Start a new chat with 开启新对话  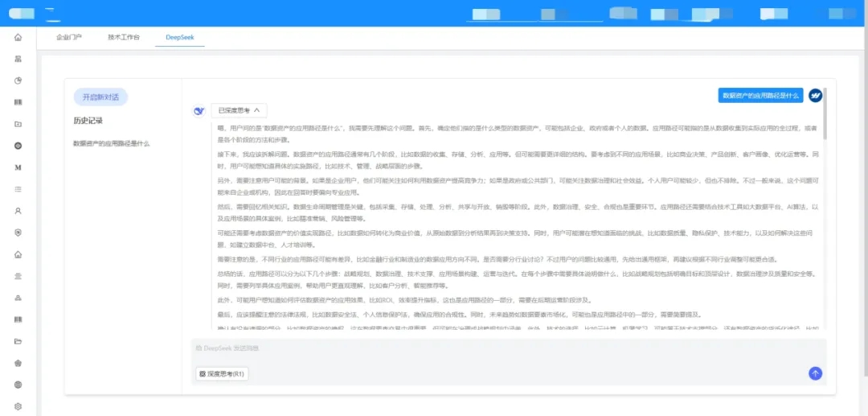[100, 97]
